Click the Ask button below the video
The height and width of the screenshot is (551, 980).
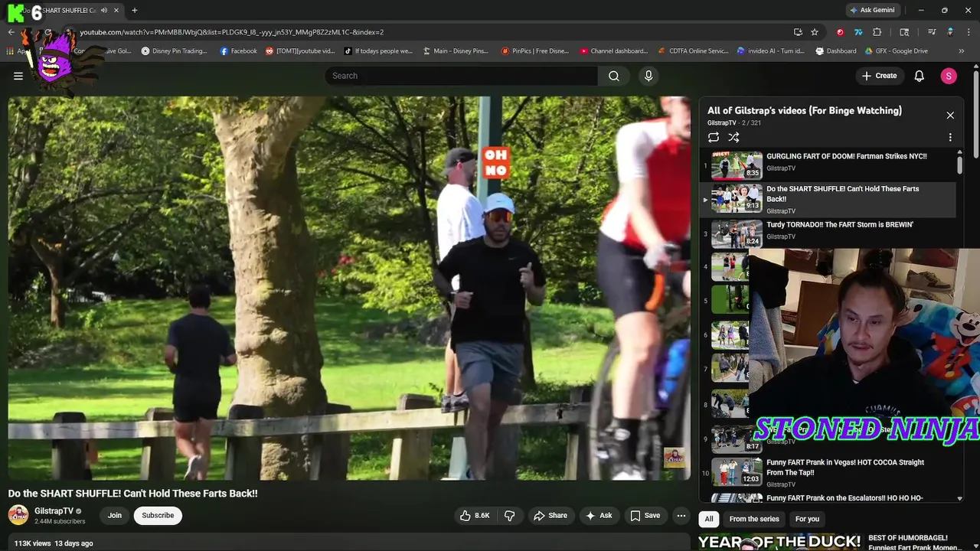point(599,516)
